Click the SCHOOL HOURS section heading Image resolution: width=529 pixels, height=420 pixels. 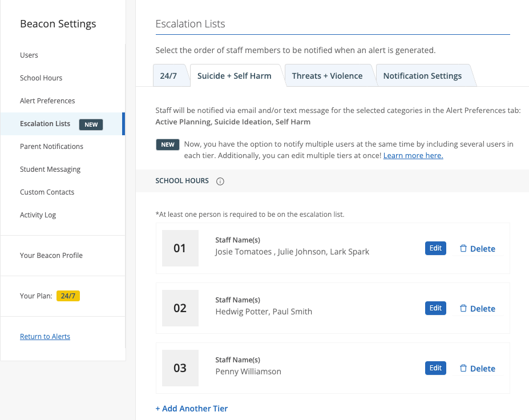click(x=182, y=181)
